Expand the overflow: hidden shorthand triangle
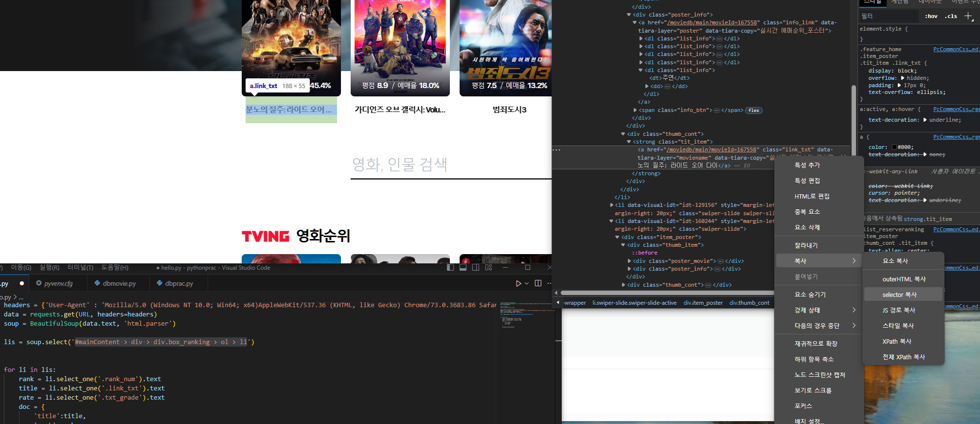This screenshot has width=980, height=424. (903, 78)
